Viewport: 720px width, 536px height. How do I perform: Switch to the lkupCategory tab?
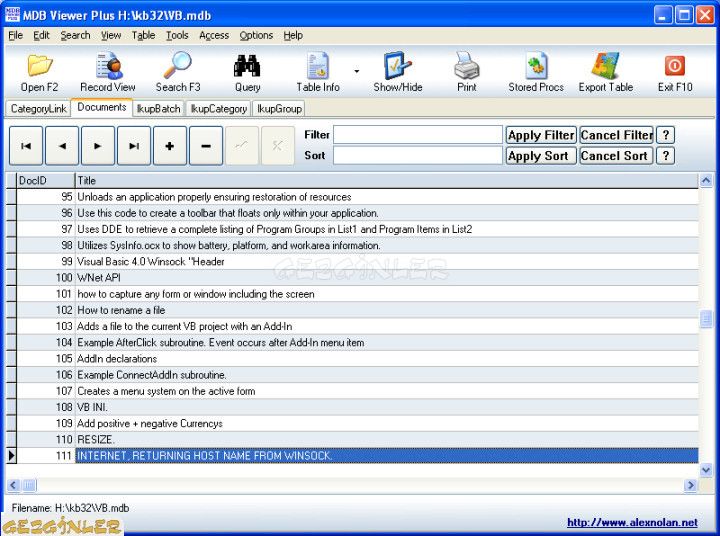[219, 109]
